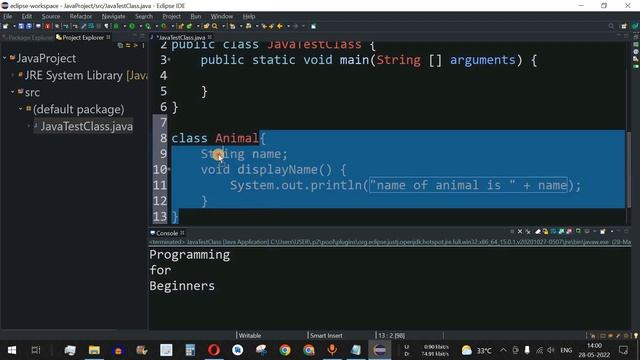
Task: Click the Open Type icon
Action: (206, 26)
